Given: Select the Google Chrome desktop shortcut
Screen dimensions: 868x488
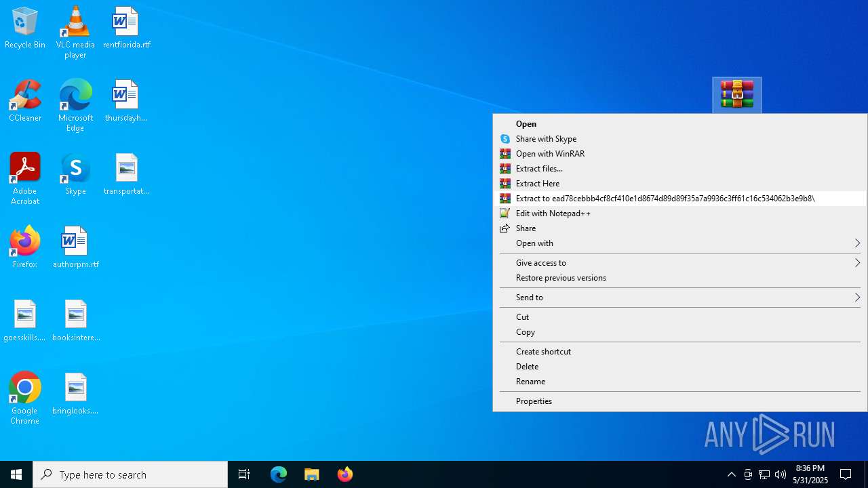Looking at the screenshot, I should coord(25,399).
